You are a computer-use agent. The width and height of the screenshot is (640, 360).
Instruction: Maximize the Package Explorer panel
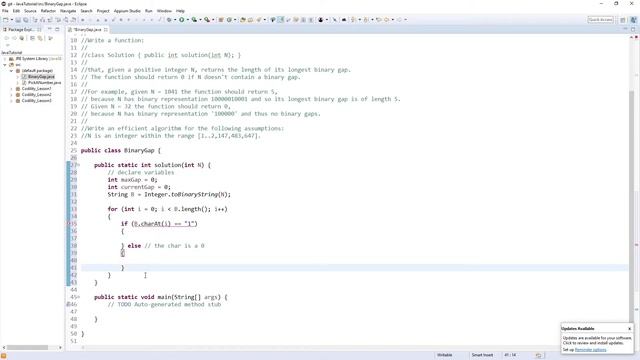(57, 29)
